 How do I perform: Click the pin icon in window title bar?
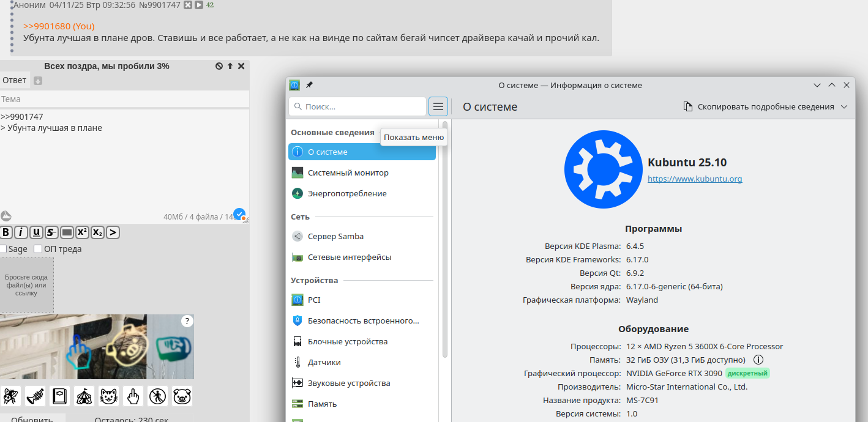309,85
